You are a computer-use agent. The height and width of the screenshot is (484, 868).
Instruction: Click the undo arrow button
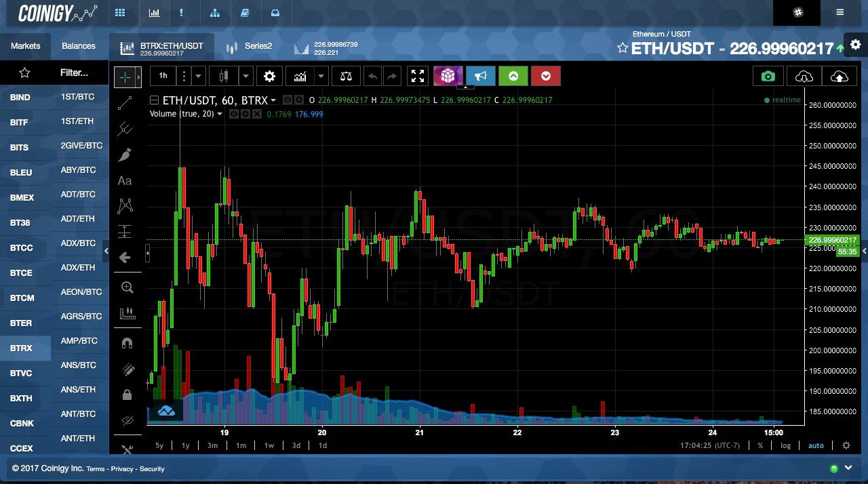click(372, 76)
